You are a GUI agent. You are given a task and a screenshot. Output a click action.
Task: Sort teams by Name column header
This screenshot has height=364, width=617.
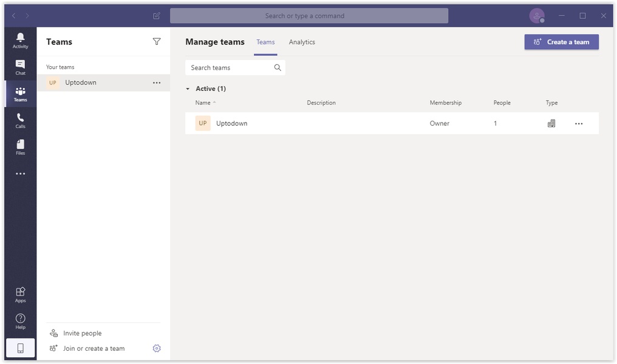pos(203,103)
